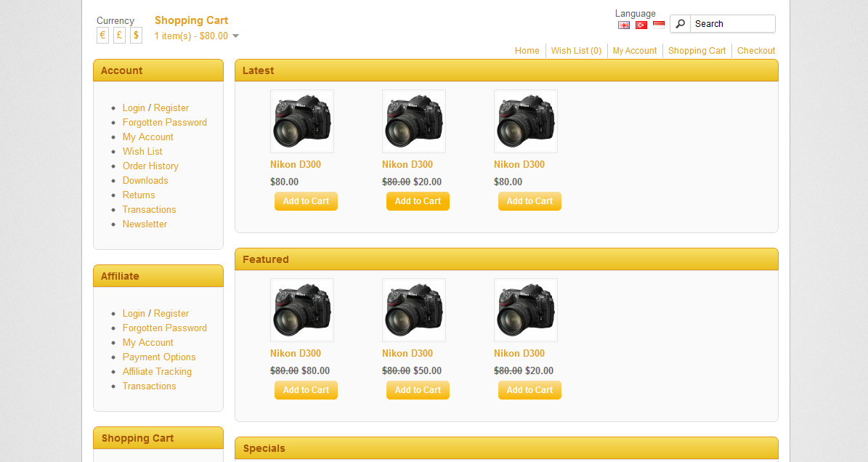The height and width of the screenshot is (462, 868).
Task: Open Payment Options link
Action: point(159,357)
